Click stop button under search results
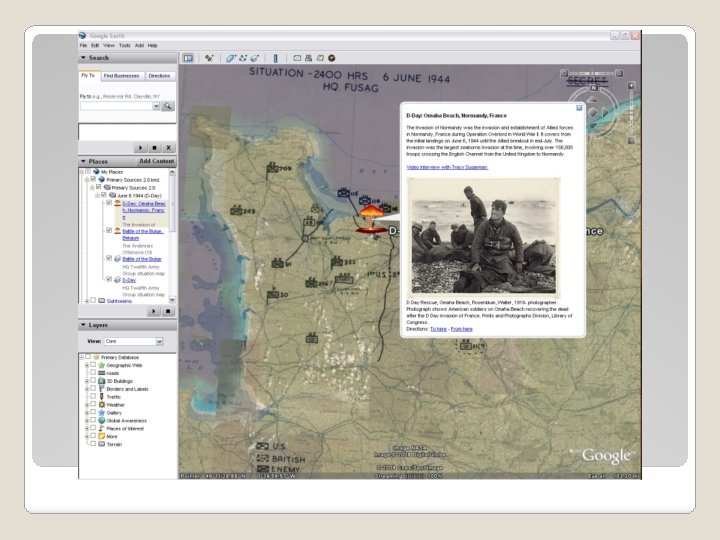 (155, 148)
